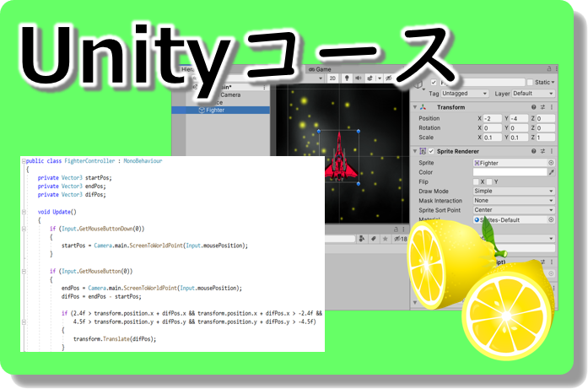Image resolution: width=588 pixels, height=389 pixels.
Task: Toggle the Flip X checkbox
Action: 477,182
